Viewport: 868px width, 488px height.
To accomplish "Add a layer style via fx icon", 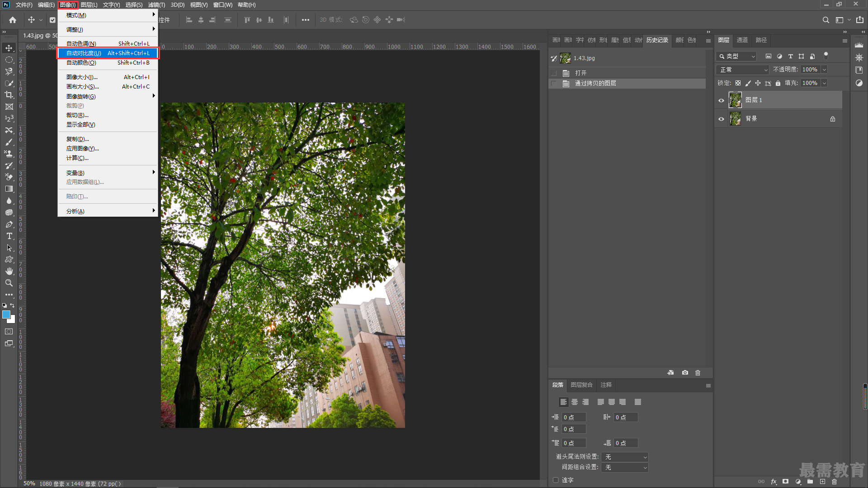I will click(x=774, y=482).
